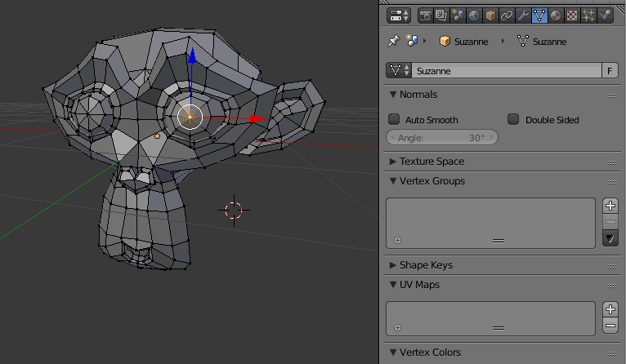Toggle the pin icon to pin the context

tap(394, 41)
